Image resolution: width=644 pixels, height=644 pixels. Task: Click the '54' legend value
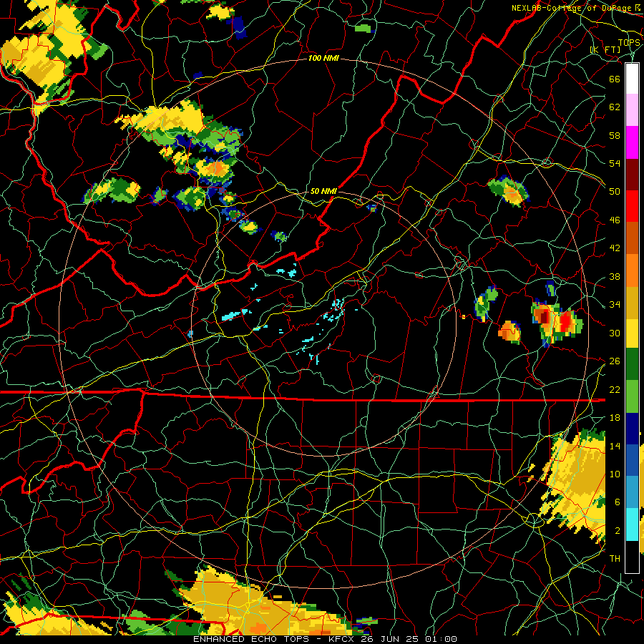click(615, 163)
